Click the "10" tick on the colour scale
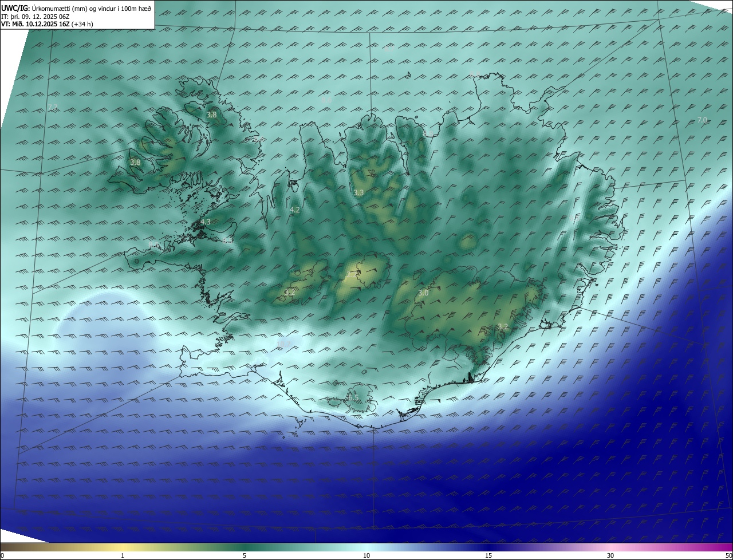The height and width of the screenshot is (560, 733). click(x=366, y=555)
